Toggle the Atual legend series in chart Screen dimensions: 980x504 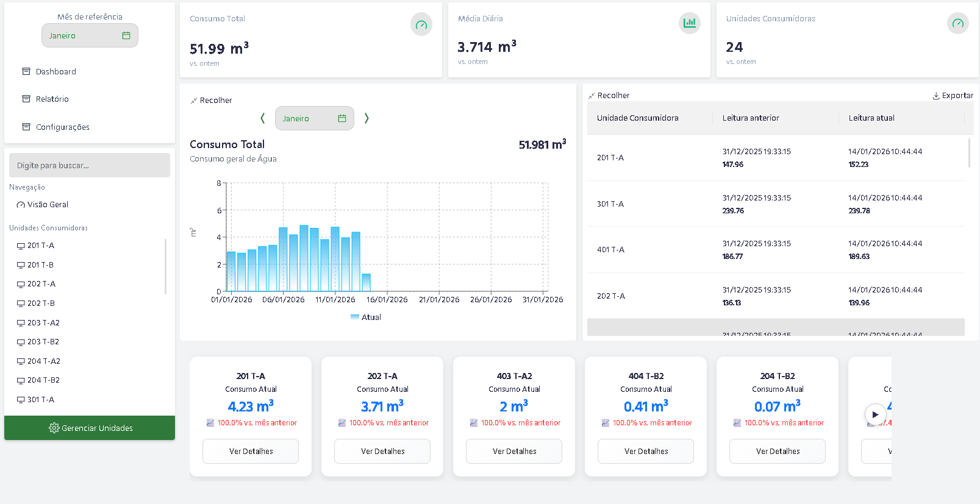pos(366,317)
